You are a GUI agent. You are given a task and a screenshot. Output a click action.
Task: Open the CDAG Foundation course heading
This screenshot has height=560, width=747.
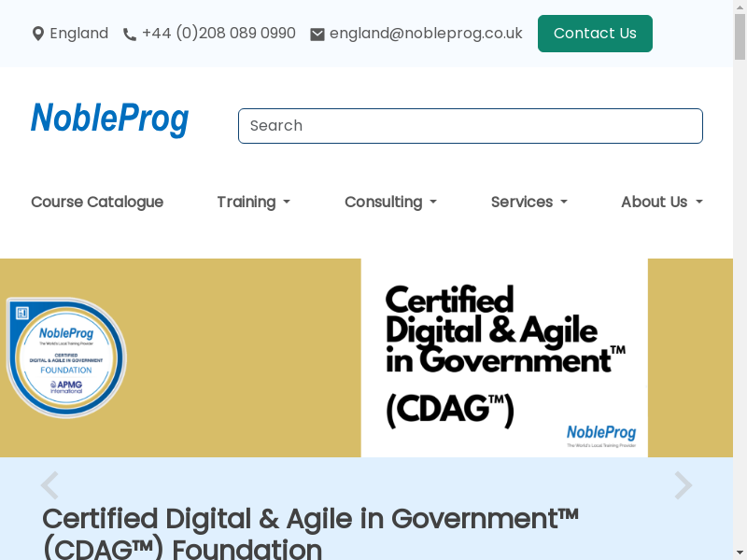click(310, 532)
